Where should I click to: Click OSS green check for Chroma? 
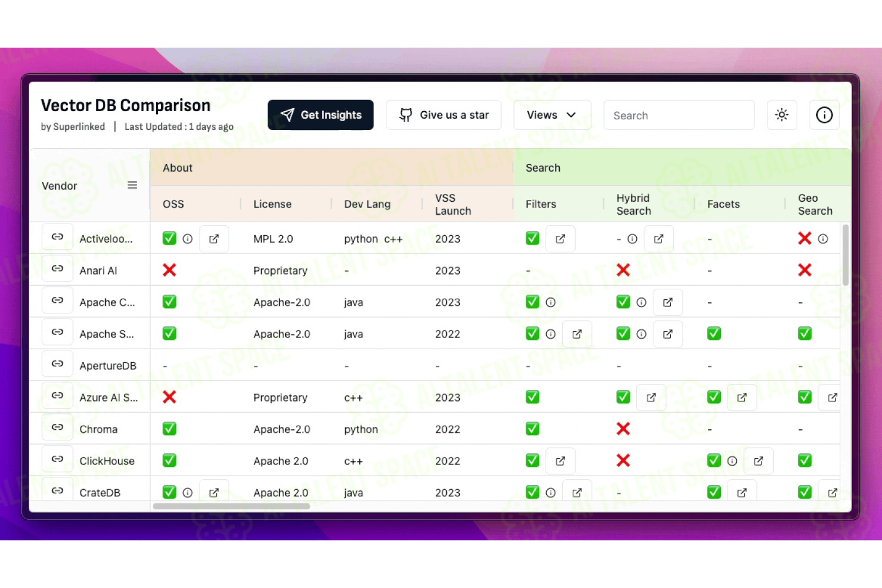(169, 429)
